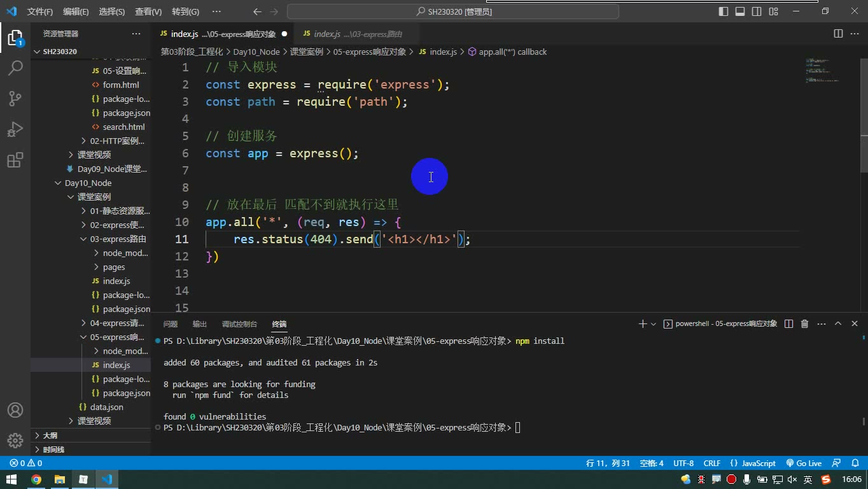This screenshot has height=489, width=868.
Task: Open Manage gear icon
Action: pyautogui.click(x=15, y=440)
